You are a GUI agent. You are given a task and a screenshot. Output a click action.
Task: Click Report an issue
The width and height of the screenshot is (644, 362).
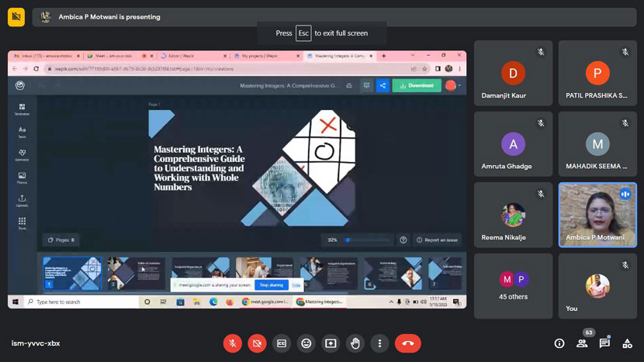click(438, 240)
